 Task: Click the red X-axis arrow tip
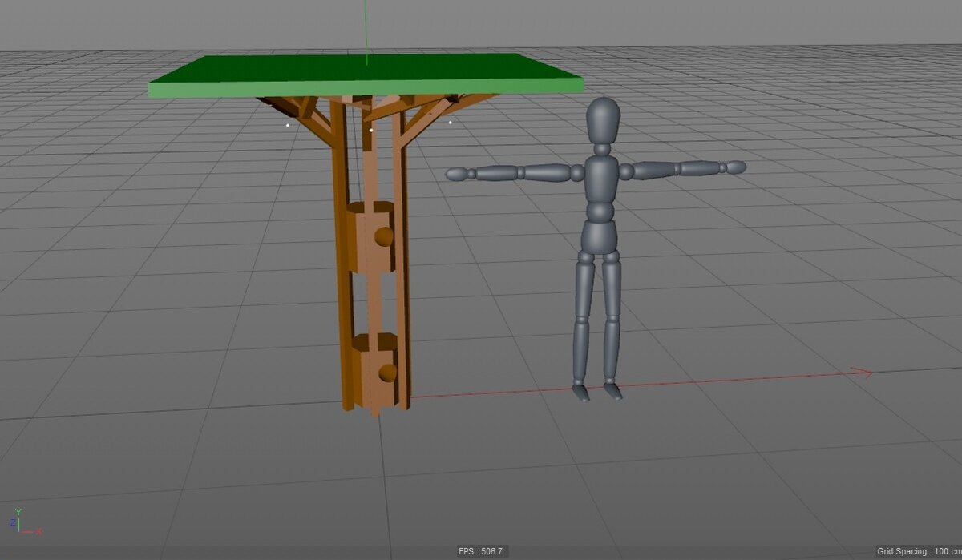[x=862, y=372]
